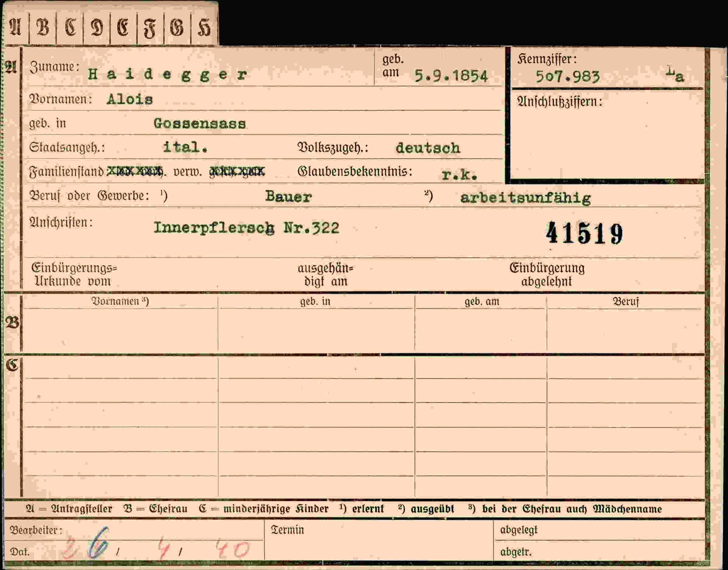The width and height of the screenshot is (728, 570).
Task: Click the 'abgelegt' label
Action: (x=519, y=530)
